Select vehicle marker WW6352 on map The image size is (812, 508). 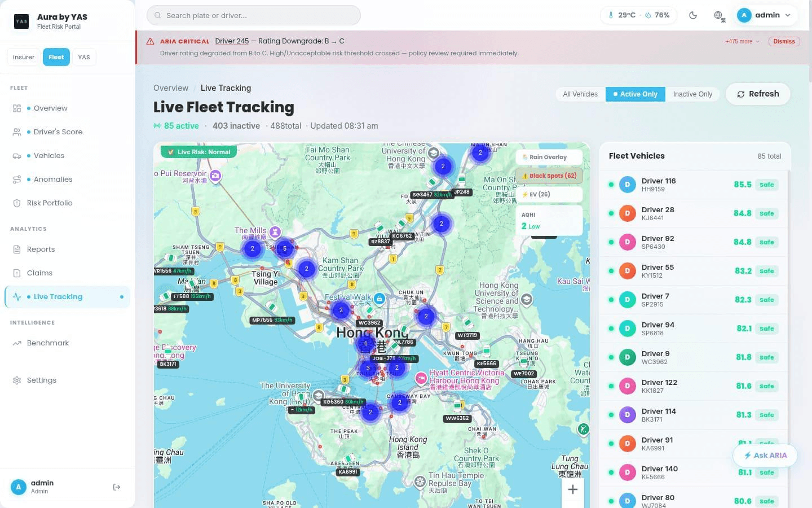click(x=457, y=418)
